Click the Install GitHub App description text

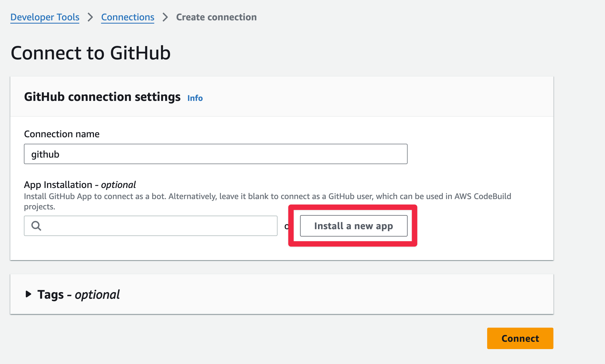coord(267,201)
